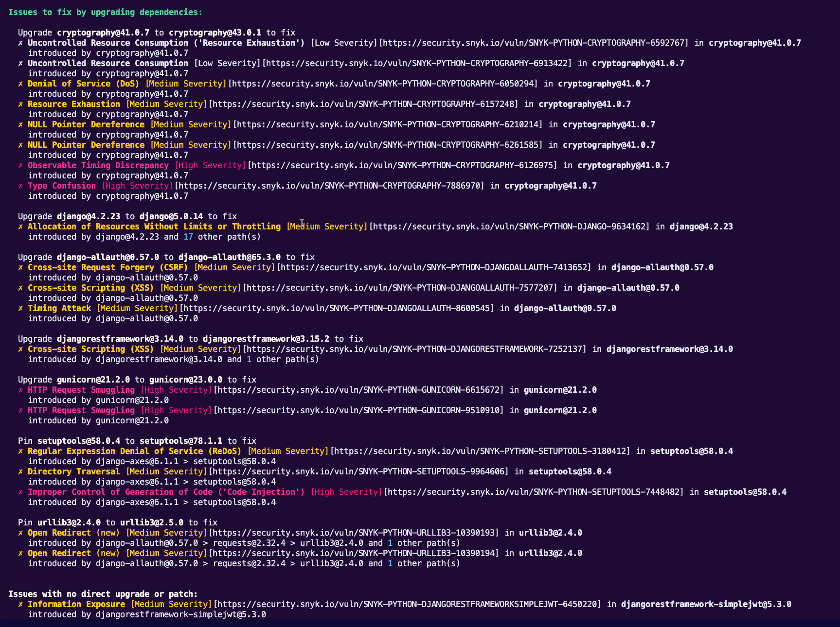Open the SNYK-PYTHON-DJANGORESTFRAMEWORK-7252137 advisory URL
This screenshot has height=627, width=840.
(x=414, y=349)
